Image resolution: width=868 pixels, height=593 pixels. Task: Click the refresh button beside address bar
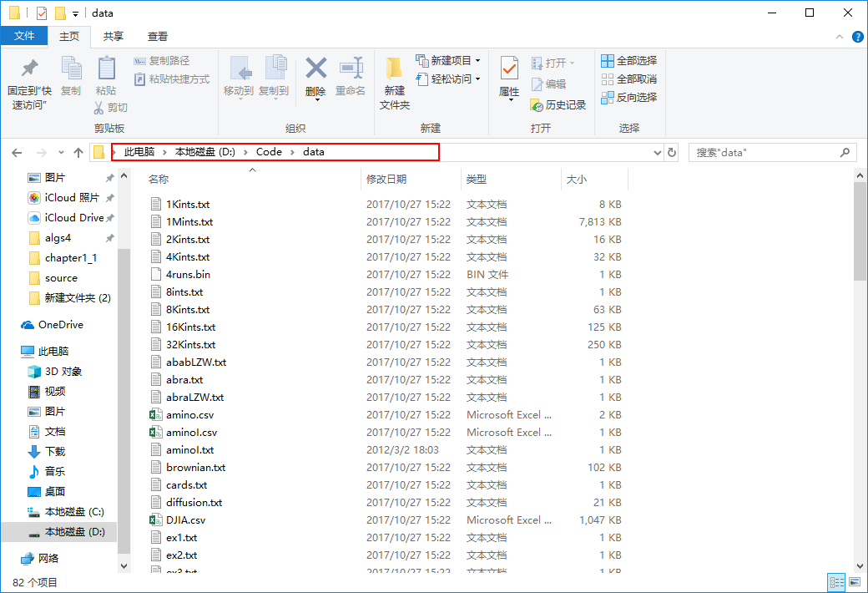(672, 152)
